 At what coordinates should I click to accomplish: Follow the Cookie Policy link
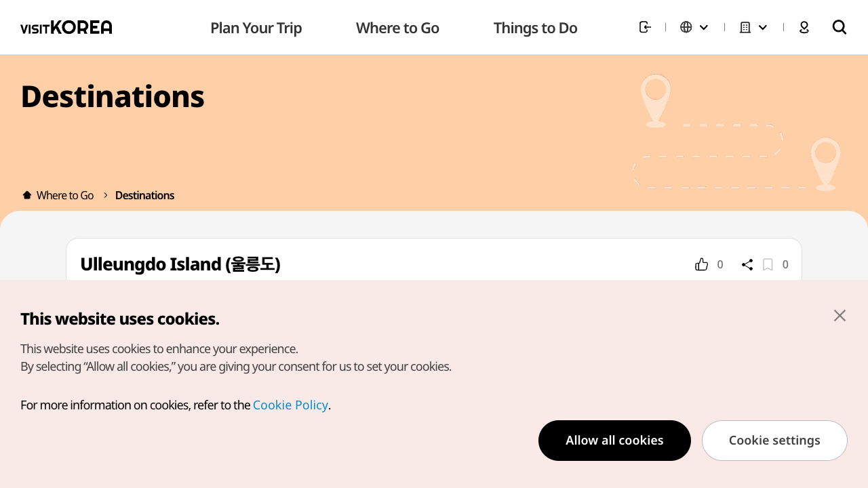pos(290,405)
